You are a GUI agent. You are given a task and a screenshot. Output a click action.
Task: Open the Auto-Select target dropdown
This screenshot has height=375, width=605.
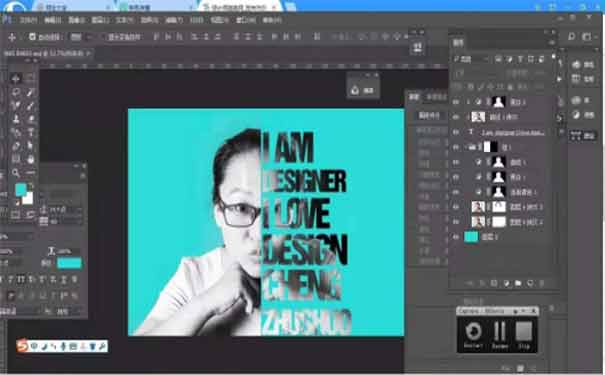coord(80,37)
